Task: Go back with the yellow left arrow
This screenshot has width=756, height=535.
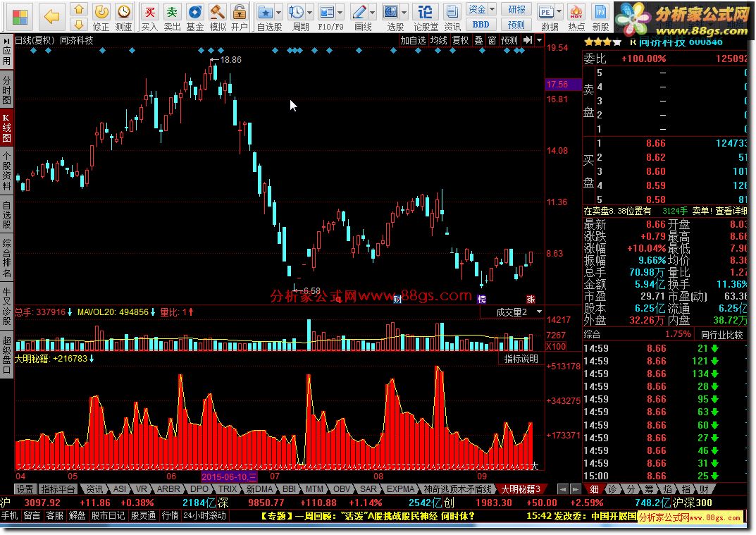Action: [x=51, y=16]
